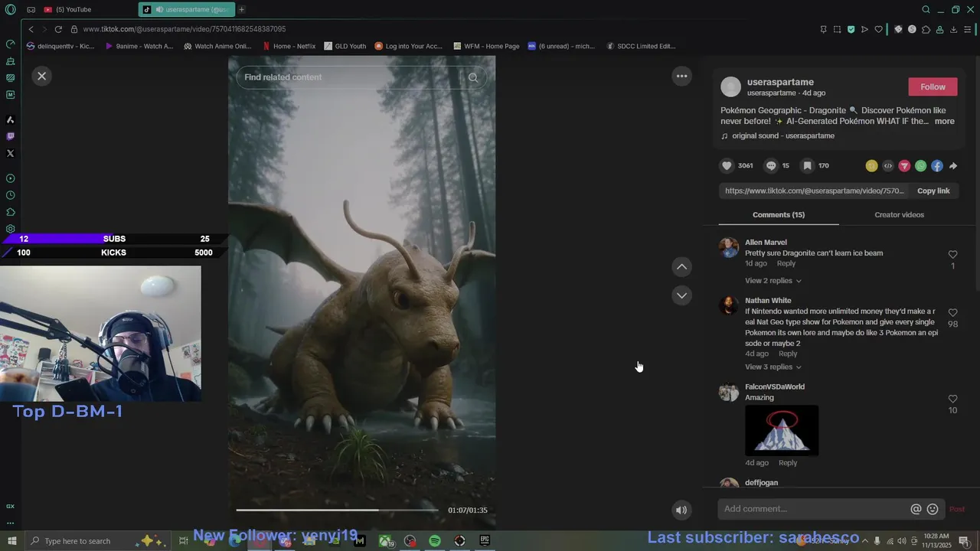980x551 pixels.
Task: Open the Opera GX main menu logo
Action: pos(10,10)
